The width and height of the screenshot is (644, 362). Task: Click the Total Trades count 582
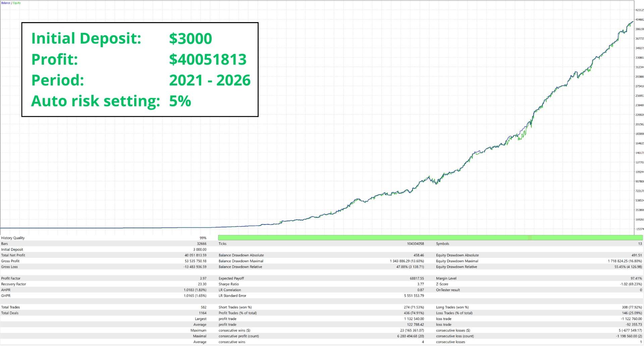(203, 307)
